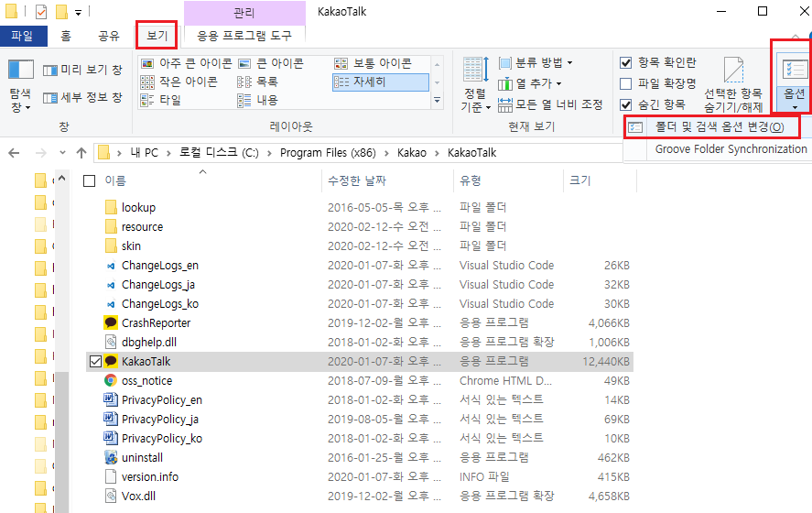Switch to the 홈 tab

click(66, 36)
